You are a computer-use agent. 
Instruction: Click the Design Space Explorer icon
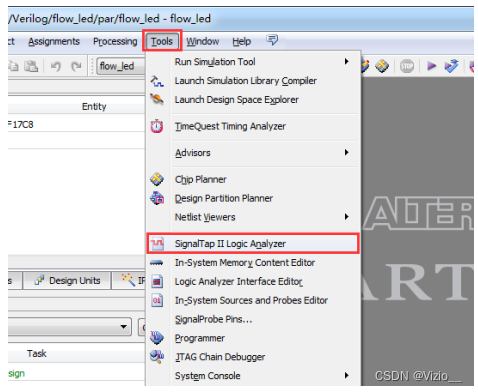click(157, 99)
